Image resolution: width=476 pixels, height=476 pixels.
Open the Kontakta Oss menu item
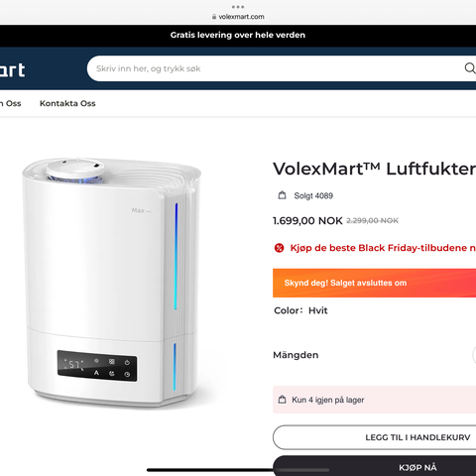pyautogui.click(x=67, y=103)
